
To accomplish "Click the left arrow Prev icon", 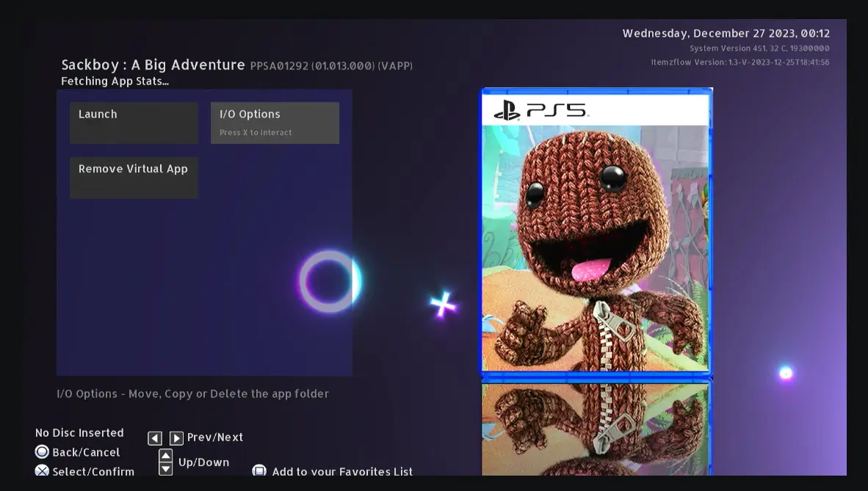I will click(x=155, y=438).
